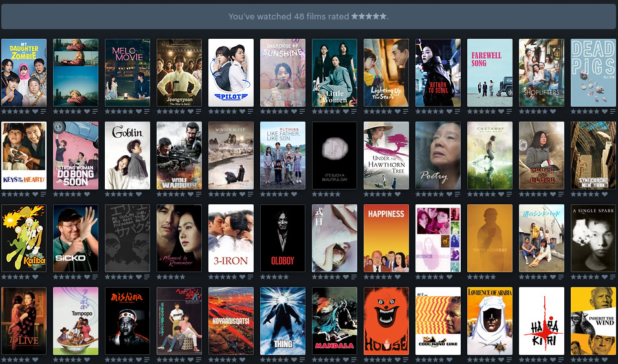Select the Mandala poster
Viewport: 618px width, 364px height.
(335, 321)
